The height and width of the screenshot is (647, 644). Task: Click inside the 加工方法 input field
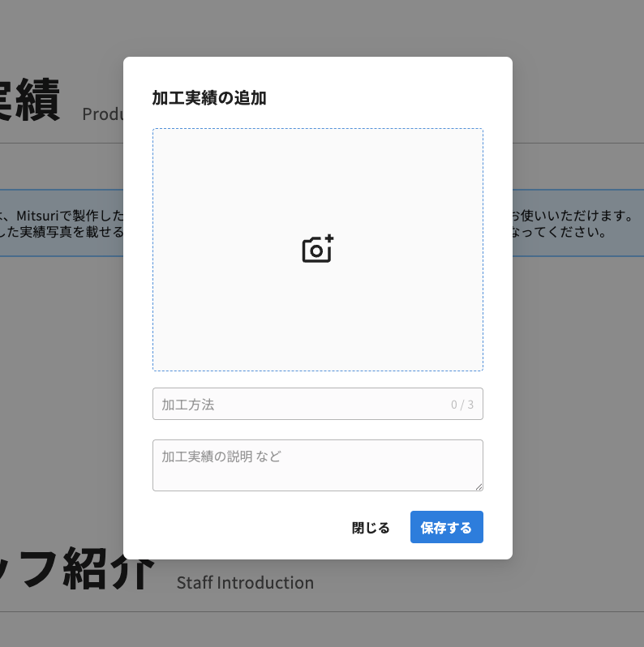pos(317,404)
